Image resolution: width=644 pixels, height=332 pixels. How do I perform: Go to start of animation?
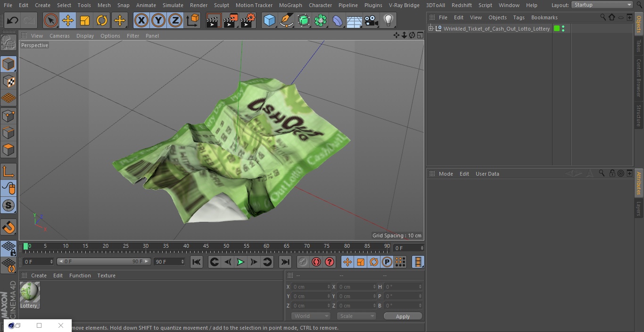[x=197, y=262]
